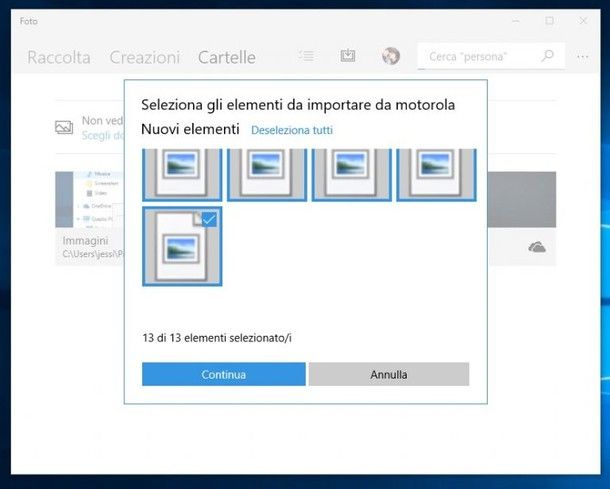Click the Nuovi elementi heading
This screenshot has height=489, width=610.
(190, 129)
